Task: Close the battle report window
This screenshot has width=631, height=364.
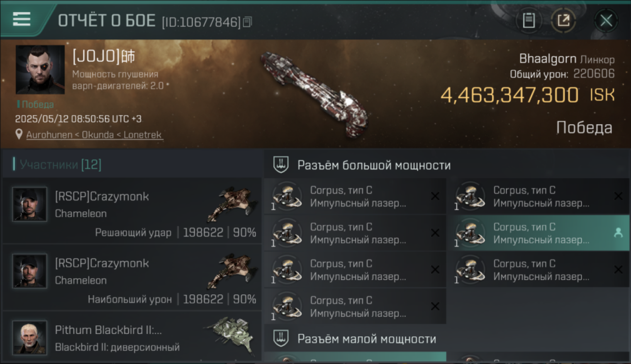Action: [606, 20]
